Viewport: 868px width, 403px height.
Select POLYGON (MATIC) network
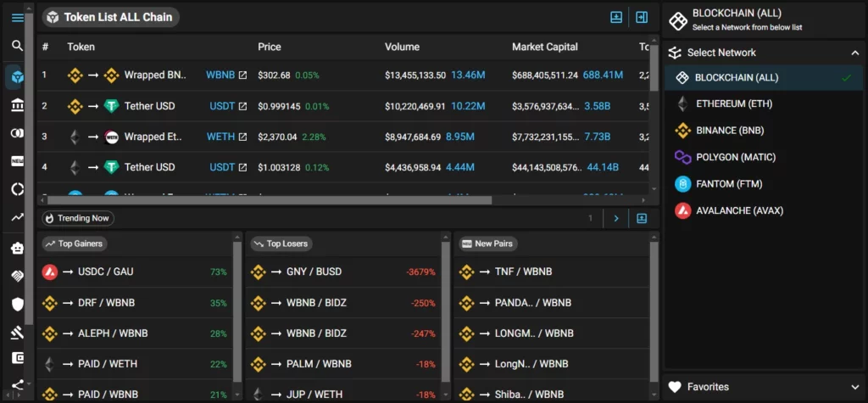764,158
